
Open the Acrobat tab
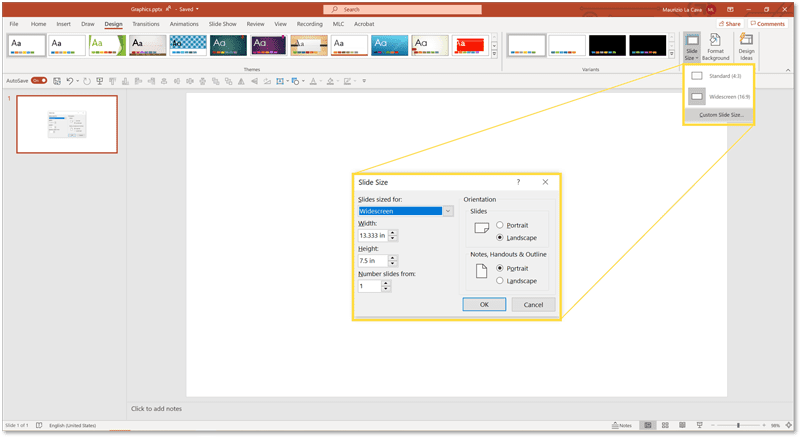(x=364, y=24)
